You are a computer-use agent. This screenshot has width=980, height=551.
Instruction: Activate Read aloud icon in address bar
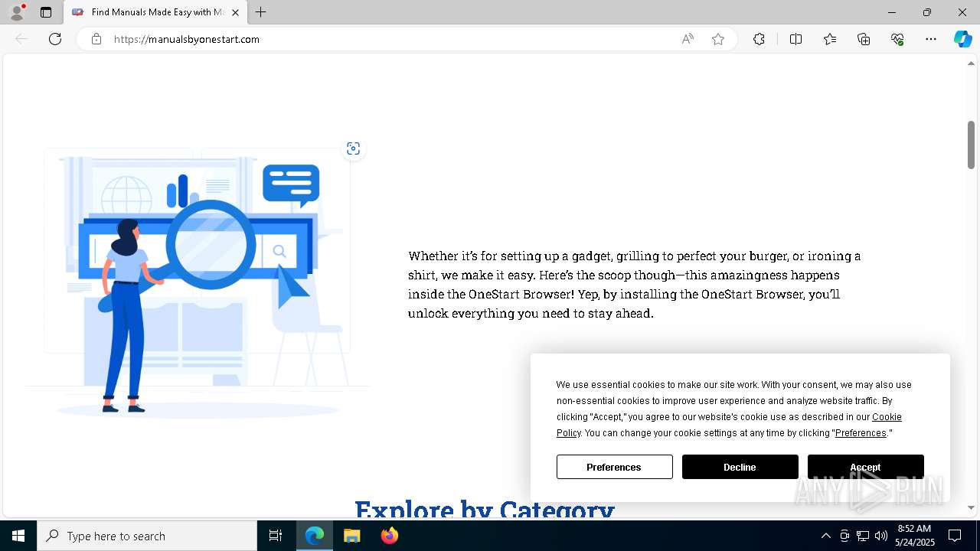tap(688, 39)
